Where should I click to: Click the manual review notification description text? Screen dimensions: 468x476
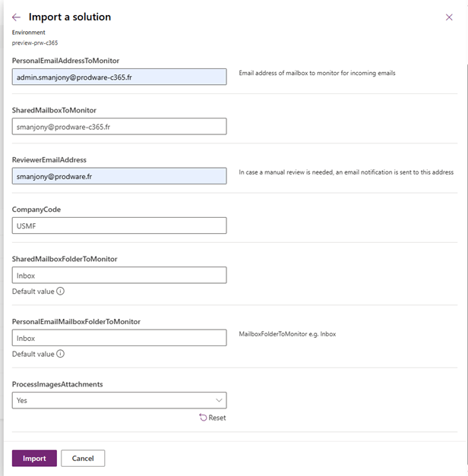(x=346, y=172)
